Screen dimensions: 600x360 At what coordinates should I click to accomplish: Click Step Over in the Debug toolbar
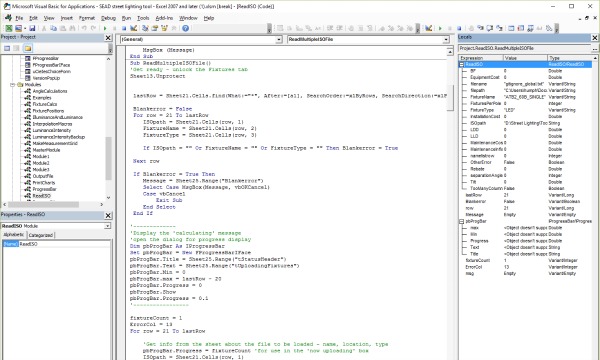490,28
